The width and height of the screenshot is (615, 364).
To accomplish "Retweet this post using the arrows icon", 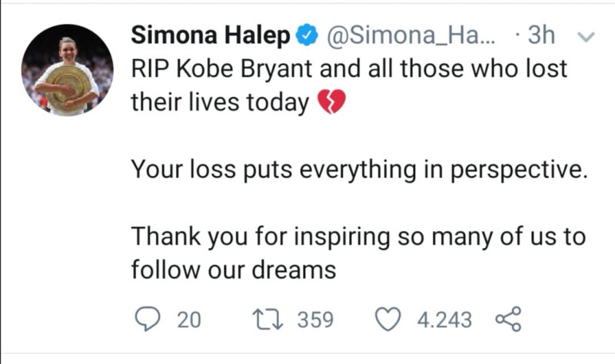I will click(x=268, y=319).
